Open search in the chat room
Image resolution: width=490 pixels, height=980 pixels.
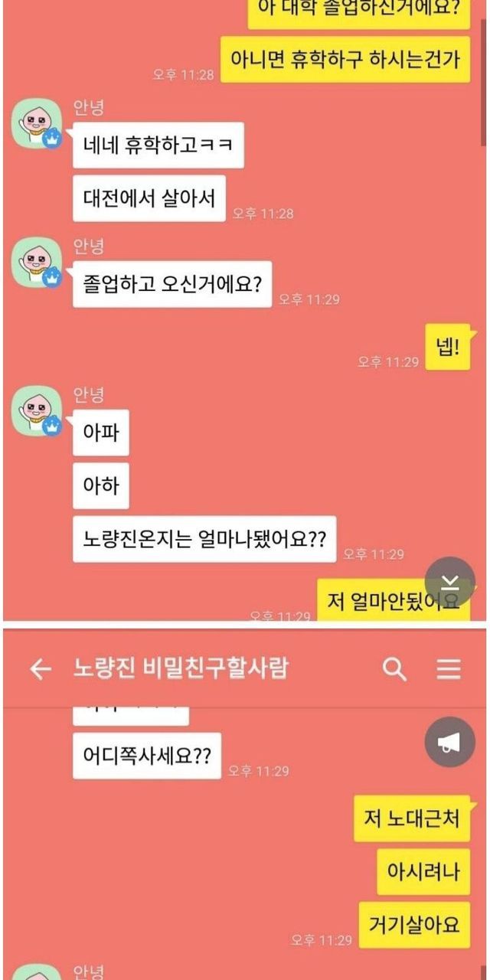[394, 669]
